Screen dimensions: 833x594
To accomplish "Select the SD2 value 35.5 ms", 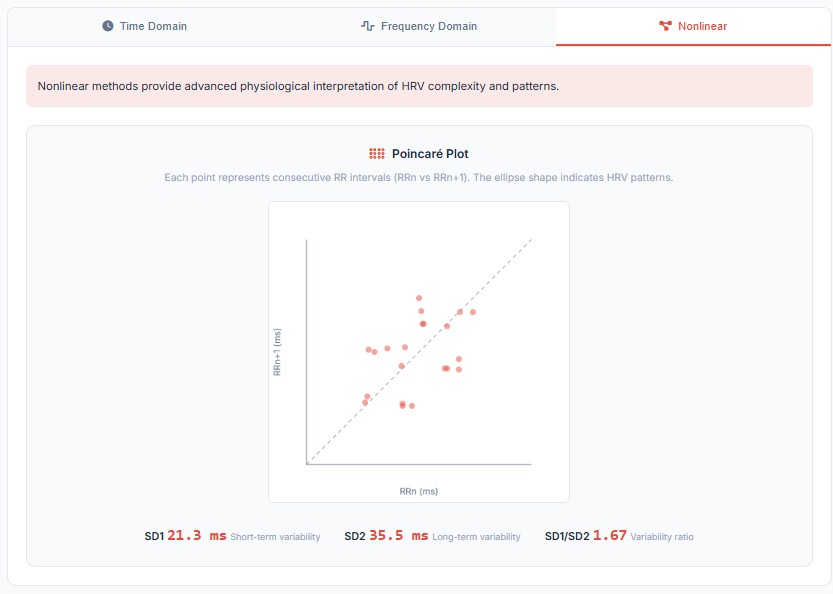I will (x=398, y=536).
